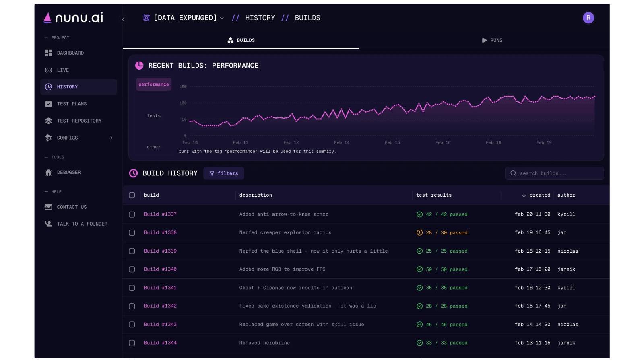This screenshot has height=362, width=644.
Task: Click "Added anti arrow-to-knee armor" description
Action: (x=284, y=214)
